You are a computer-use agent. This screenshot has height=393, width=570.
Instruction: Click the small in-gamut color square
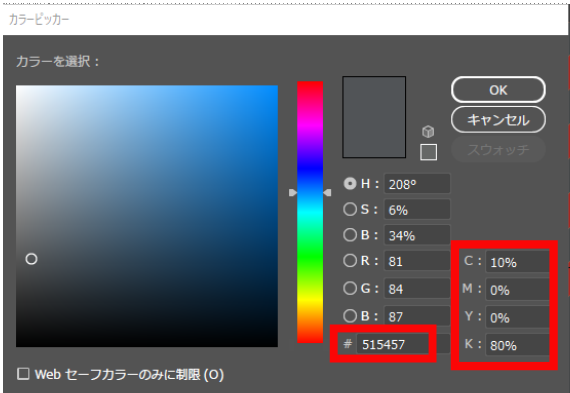429,152
